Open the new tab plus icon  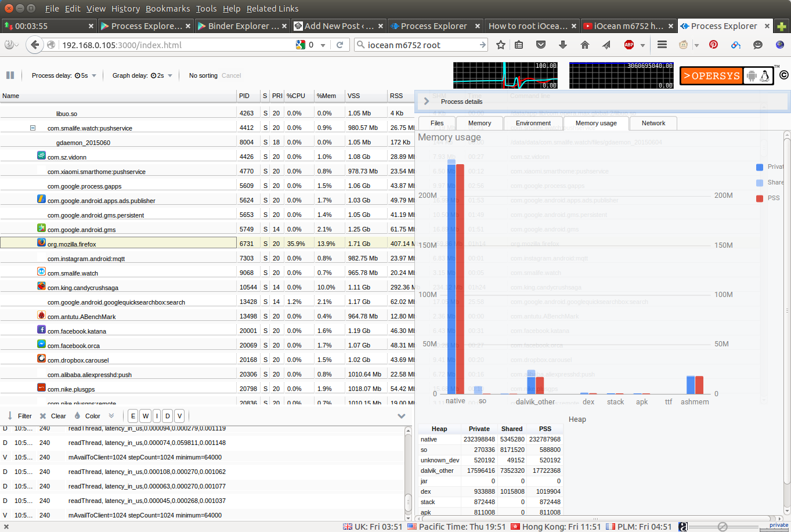pyautogui.click(x=782, y=26)
